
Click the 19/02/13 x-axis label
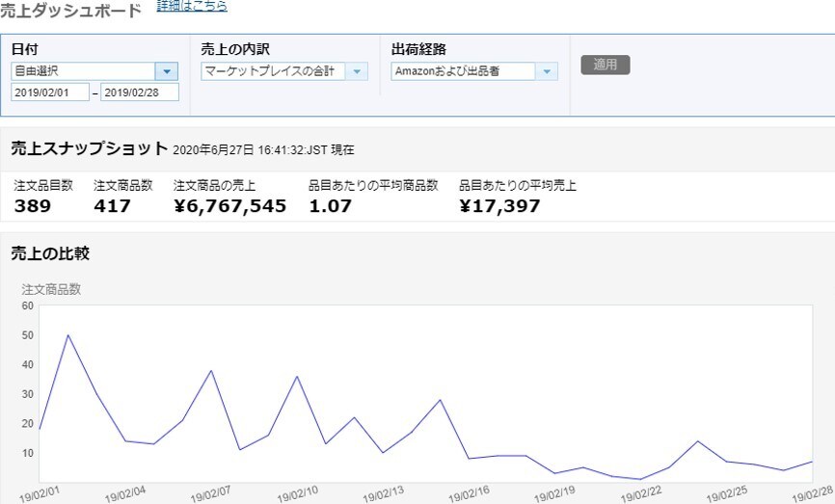pos(383,494)
